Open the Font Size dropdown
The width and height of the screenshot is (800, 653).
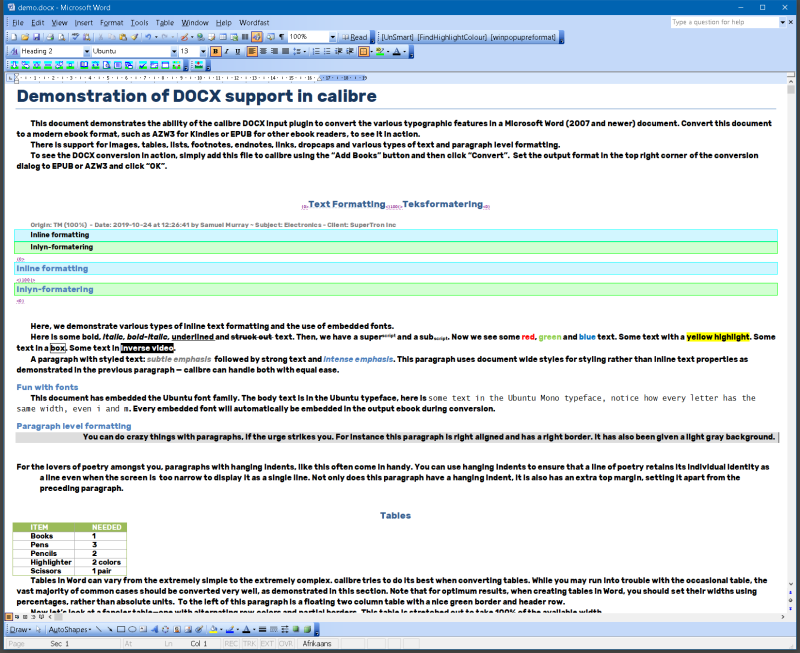point(203,51)
